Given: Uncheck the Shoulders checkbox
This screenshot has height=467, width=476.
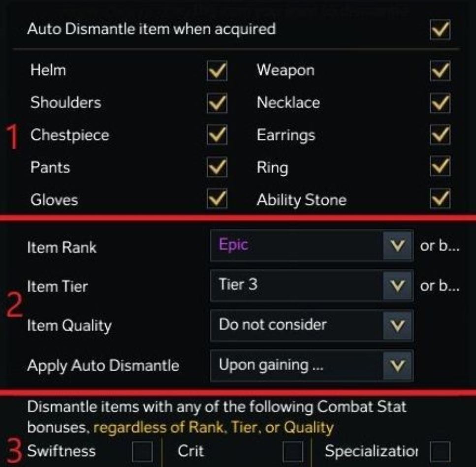Looking at the screenshot, I should [217, 103].
